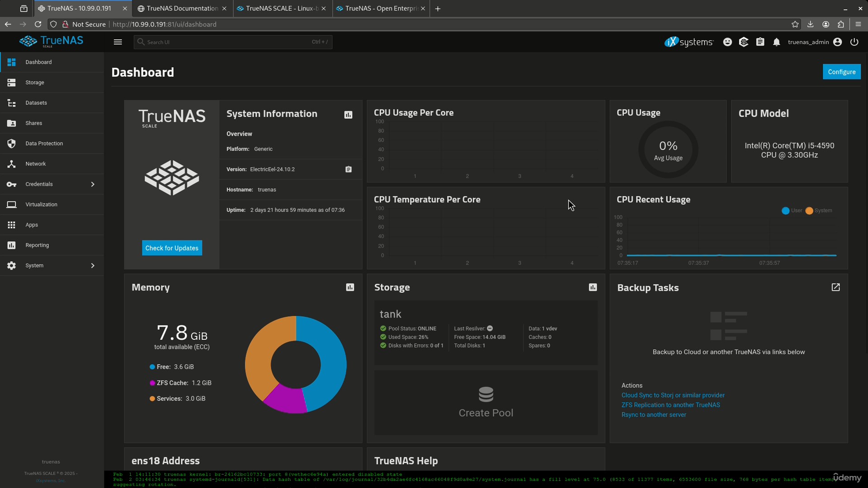Open the browser downloads icon

811,24
